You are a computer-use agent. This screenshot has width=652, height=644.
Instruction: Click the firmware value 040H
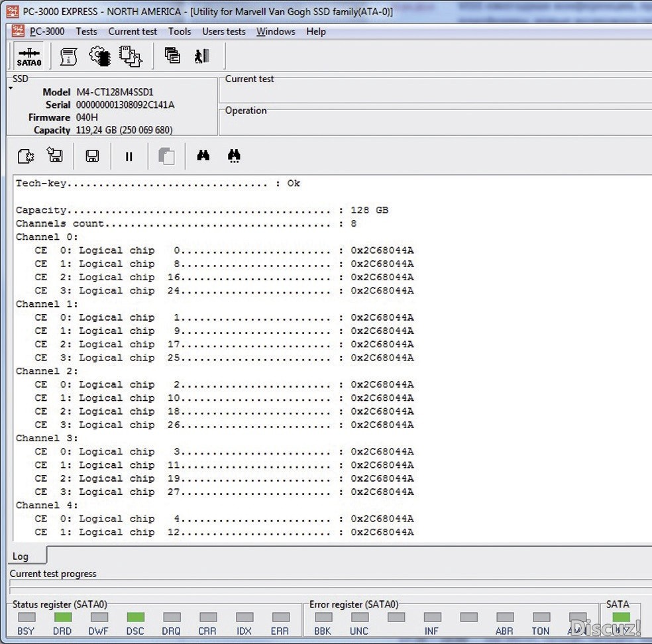point(87,118)
